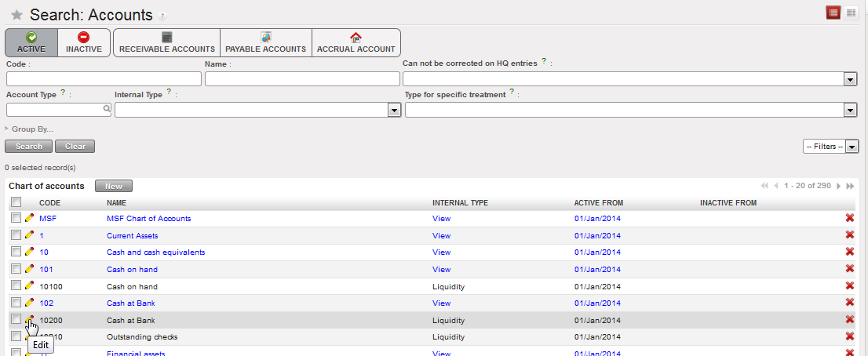Click the Name input field
The width and height of the screenshot is (868, 356).
pos(301,78)
